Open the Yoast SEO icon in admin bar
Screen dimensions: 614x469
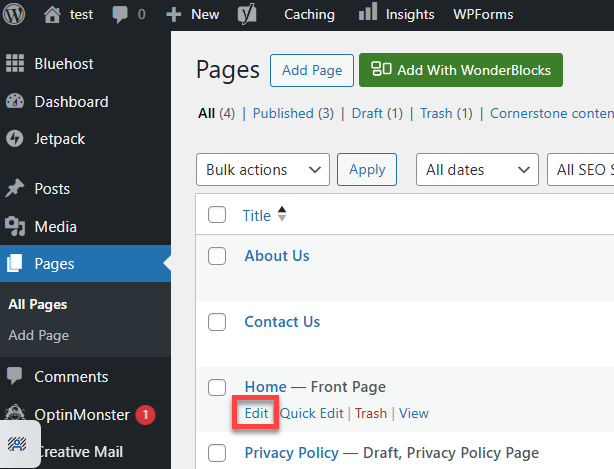tap(247, 15)
